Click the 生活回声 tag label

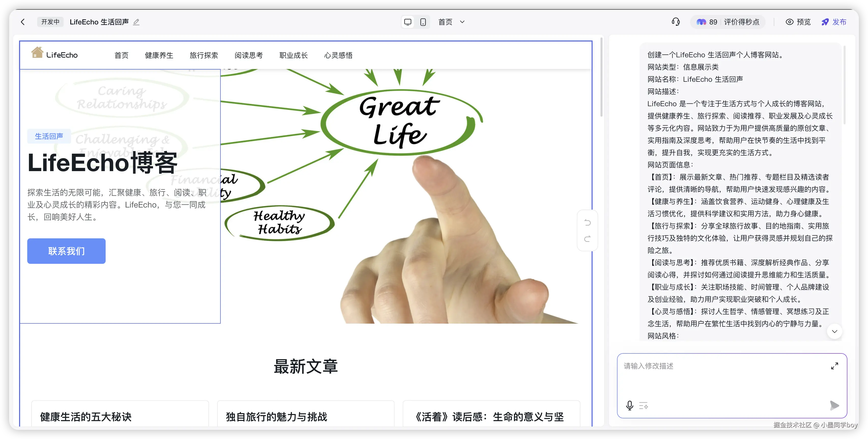click(x=49, y=136)
